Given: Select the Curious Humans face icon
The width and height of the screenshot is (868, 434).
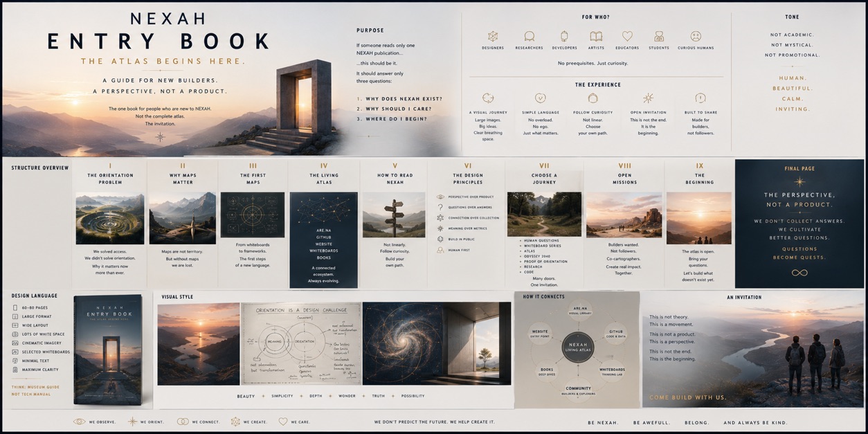Looking at the screenshot, I should point(696,36).
